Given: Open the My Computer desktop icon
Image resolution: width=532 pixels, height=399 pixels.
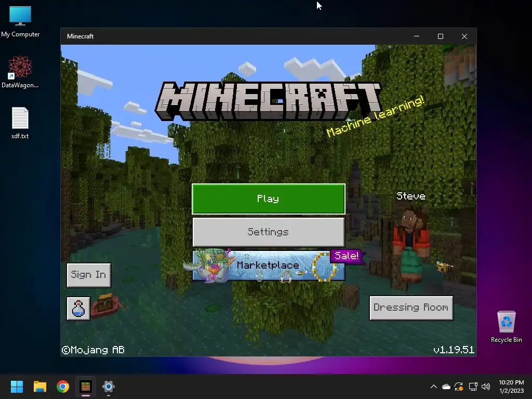Looking at the screenshot, I should tap(20, 21).
